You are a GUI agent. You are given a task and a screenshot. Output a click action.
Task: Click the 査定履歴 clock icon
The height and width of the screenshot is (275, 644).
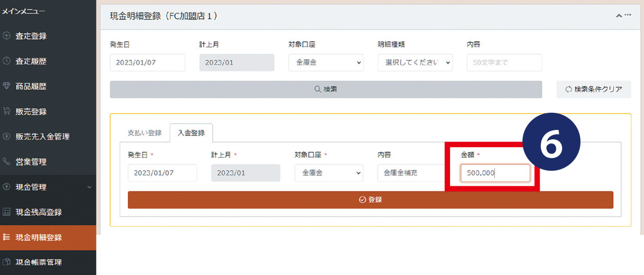pyautogui.click(x=6, y=61)
